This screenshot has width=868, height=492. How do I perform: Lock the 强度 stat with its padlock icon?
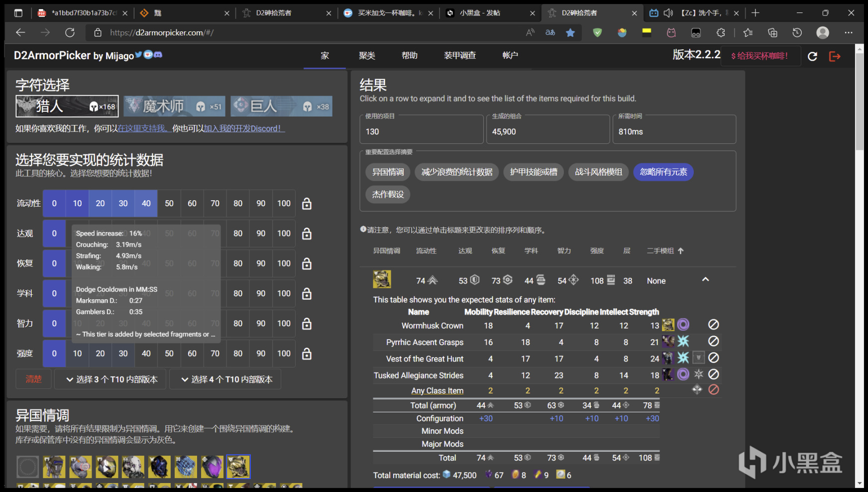pos(307,354)
